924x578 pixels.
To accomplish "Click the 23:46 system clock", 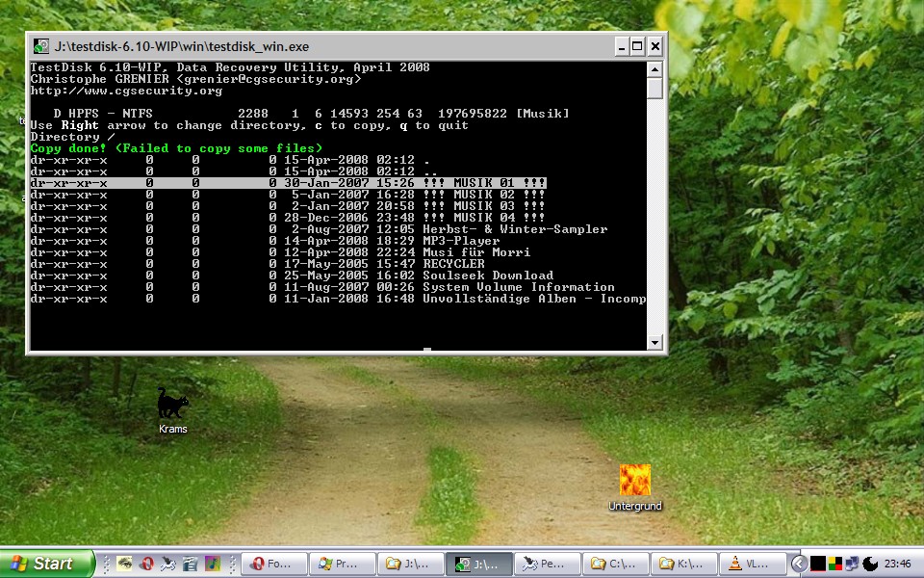I will point(897,564).
